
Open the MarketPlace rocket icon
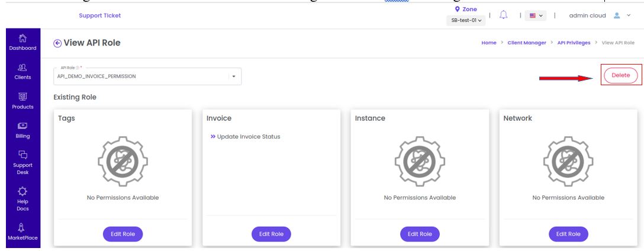point(23,227)
